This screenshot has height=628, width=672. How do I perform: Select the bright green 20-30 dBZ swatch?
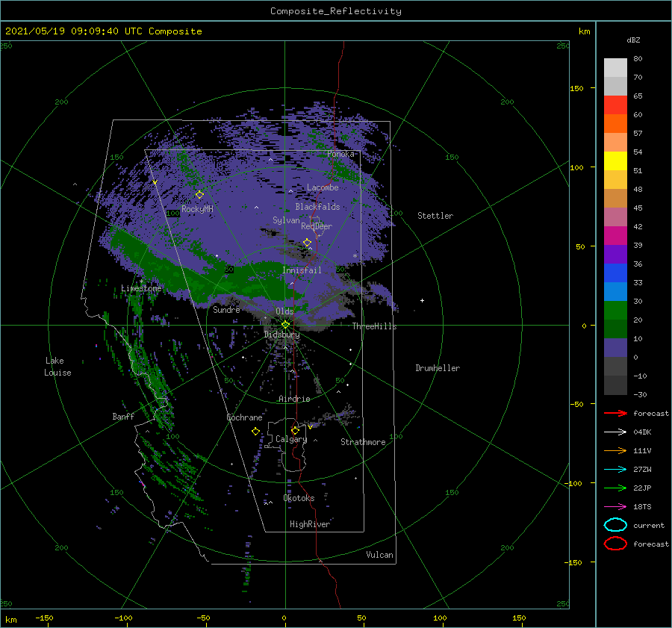(615, 310)
